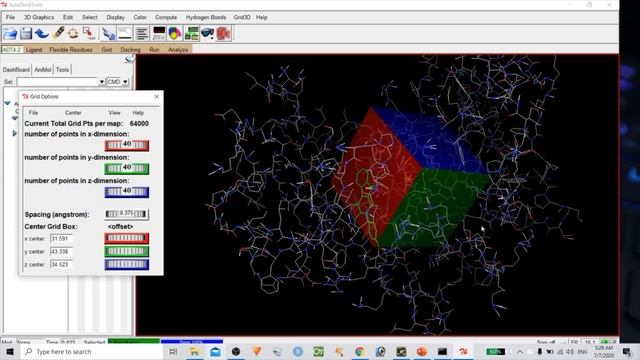Open View menu in Grid Options dialog
640x360 pixels.
point(114,113)
